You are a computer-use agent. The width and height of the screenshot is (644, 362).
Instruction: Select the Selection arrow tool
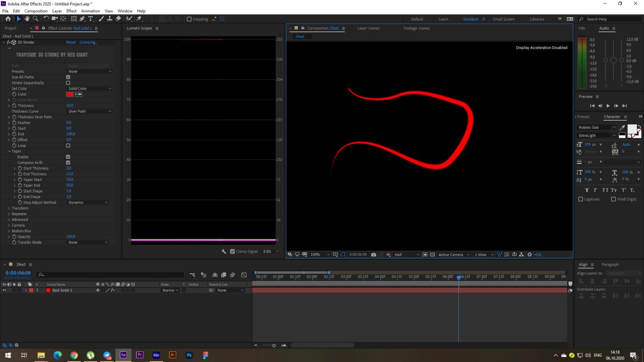(x=19, y=19)
